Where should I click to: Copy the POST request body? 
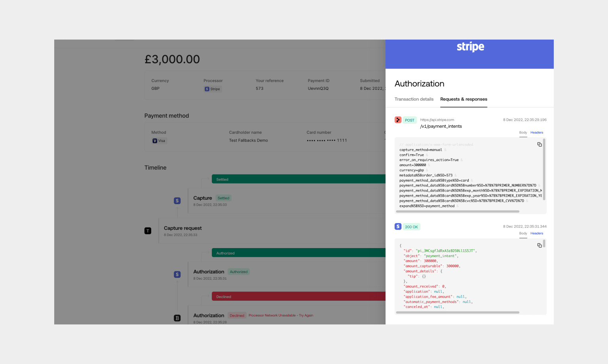pos(540,144)
